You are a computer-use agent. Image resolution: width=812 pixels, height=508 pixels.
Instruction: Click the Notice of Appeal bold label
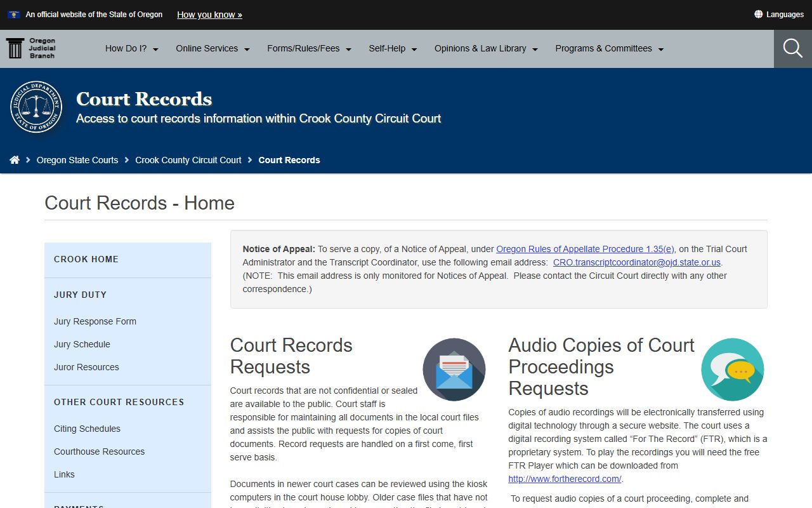click(x=279, y=249)
